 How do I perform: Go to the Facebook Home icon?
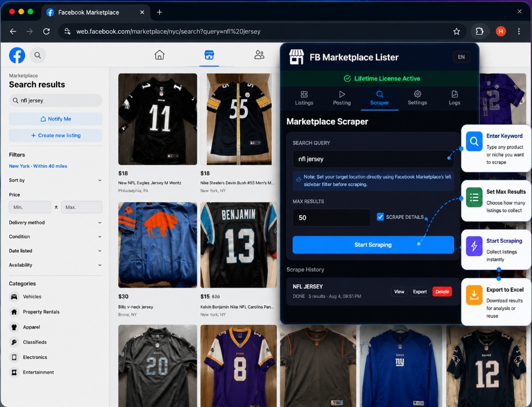pyautogui.click(x=159, y=55)
